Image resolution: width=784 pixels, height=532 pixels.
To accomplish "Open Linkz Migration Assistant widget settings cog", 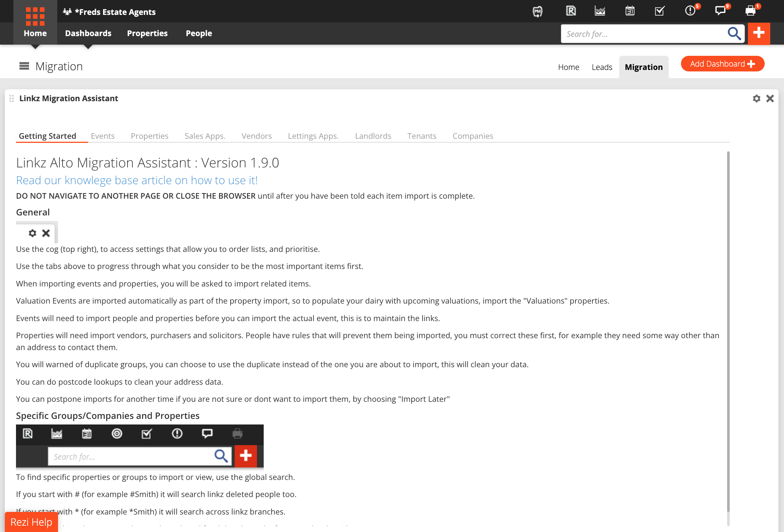I will coord(756,99).
